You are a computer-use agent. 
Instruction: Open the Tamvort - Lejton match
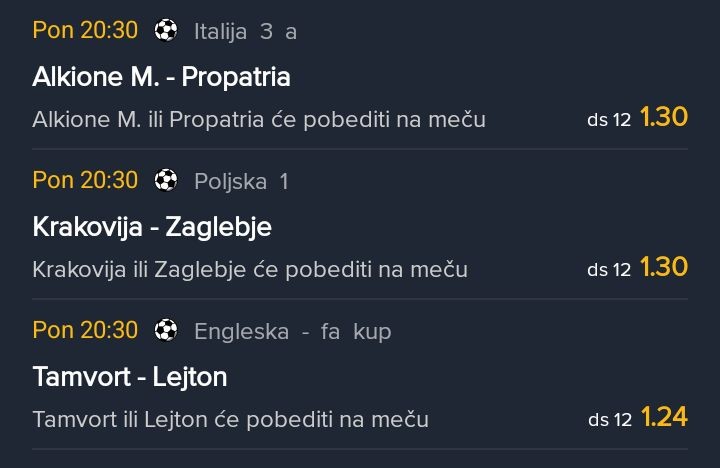pyautogui.click(x=130, y=377)
